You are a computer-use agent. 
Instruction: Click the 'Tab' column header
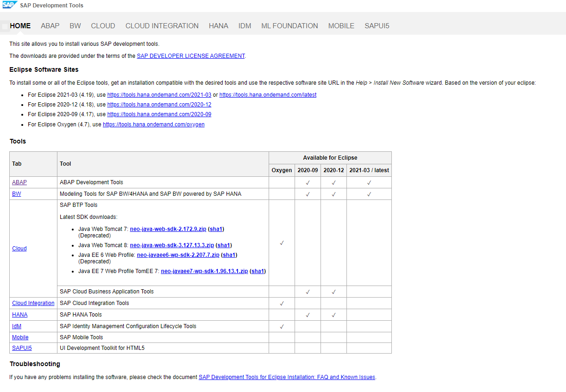pyautogui.click(x=33, y=164)
